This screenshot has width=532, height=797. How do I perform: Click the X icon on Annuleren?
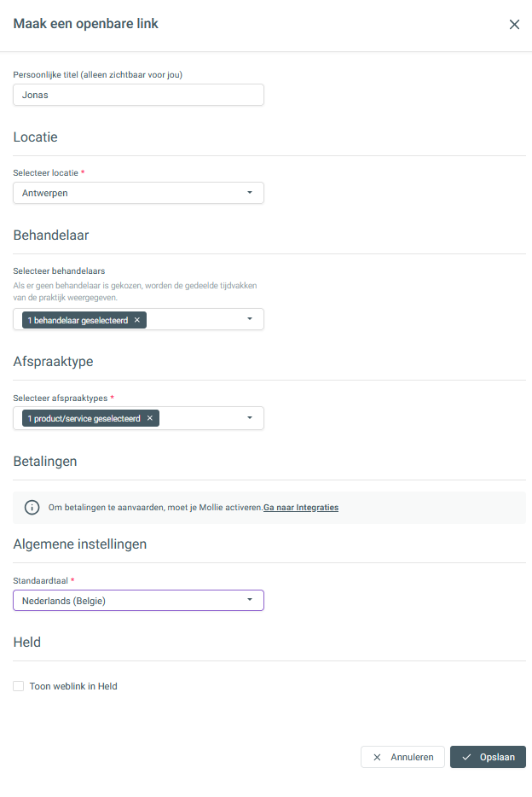(x=377, y=757)
